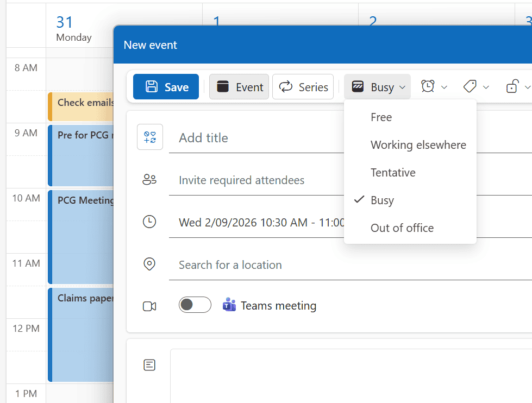Click the attendees people icon
This screenshot has width=532, height=403.
pos(149,179)
